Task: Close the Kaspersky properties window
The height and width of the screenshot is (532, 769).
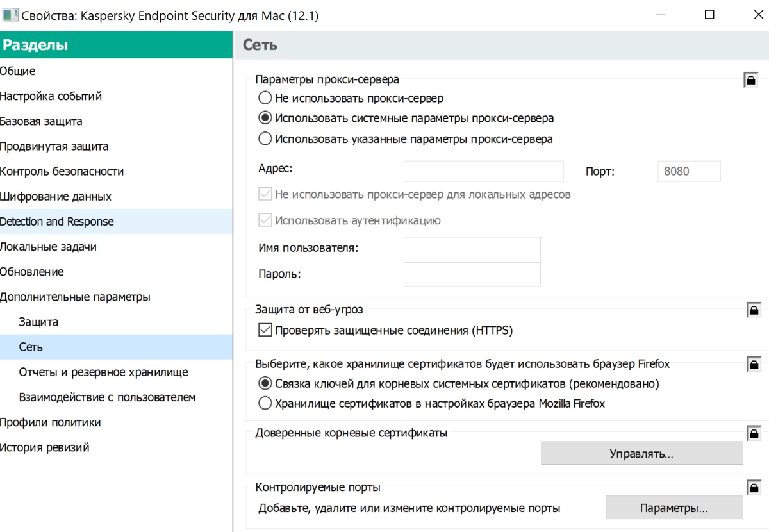Action: tap(758, 15)
